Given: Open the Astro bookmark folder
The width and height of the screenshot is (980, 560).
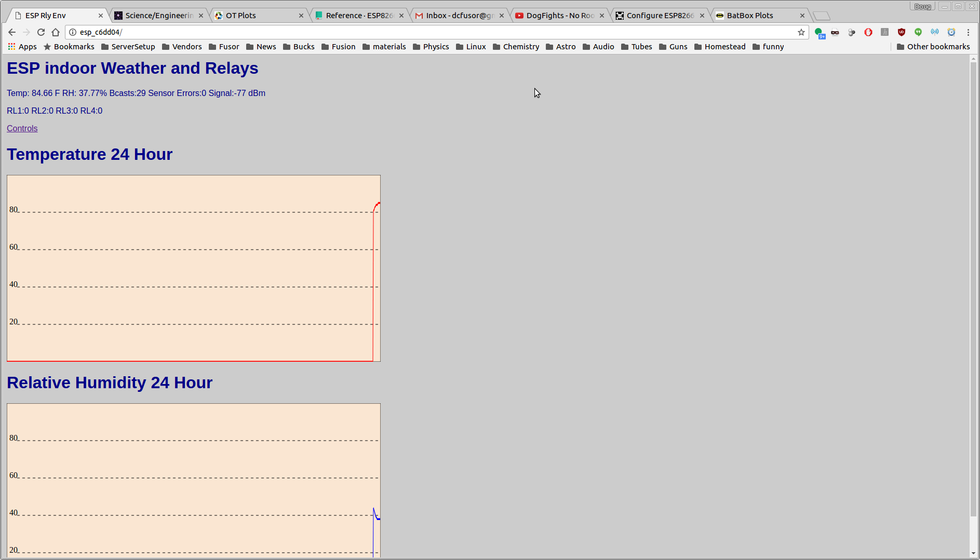Looking at the screenshot, I should (561, 47).
